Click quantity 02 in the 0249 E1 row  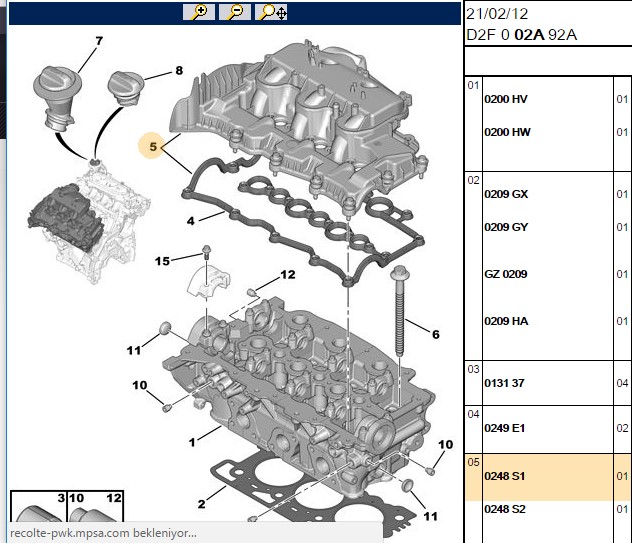pos(622,428)
